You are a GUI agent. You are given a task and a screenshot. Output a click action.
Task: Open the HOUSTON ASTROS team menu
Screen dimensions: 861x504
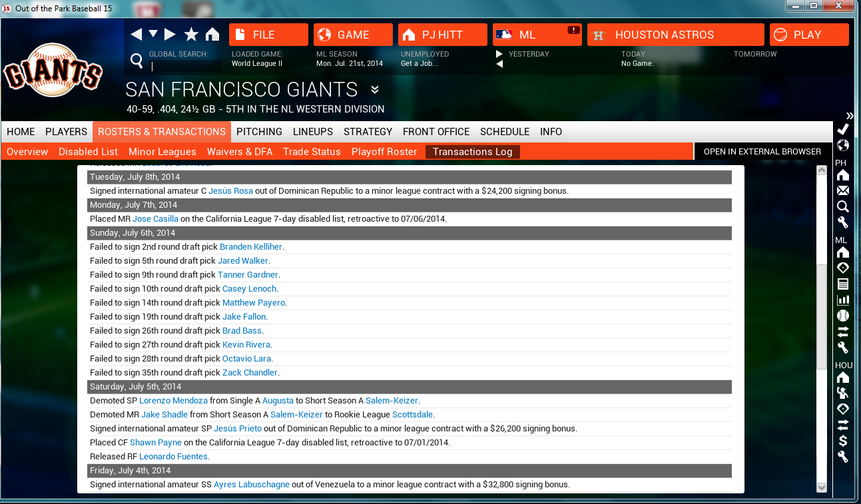point(676,35)
